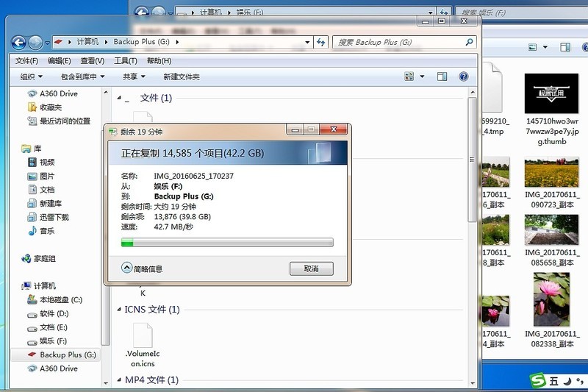Click the 新建文件夹 button
Screen dimensions: 588x392
pos(181,76)
